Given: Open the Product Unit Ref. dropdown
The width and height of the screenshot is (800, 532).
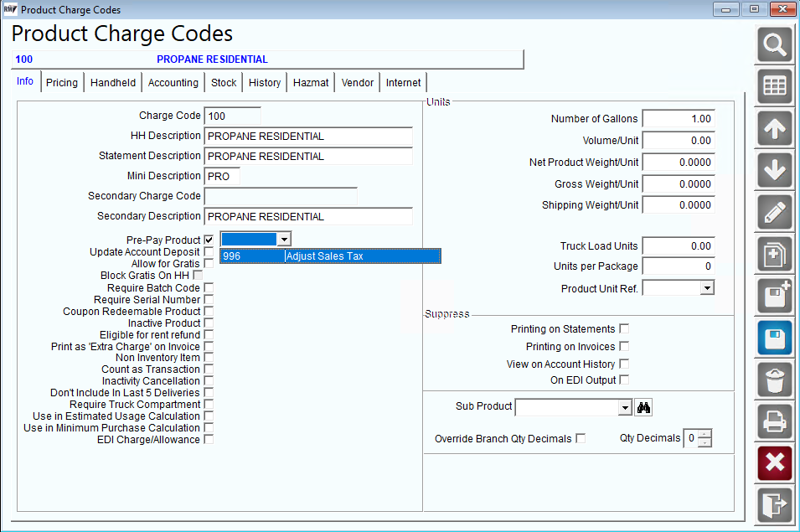Looking at the screenshot, I should point(707,288).
